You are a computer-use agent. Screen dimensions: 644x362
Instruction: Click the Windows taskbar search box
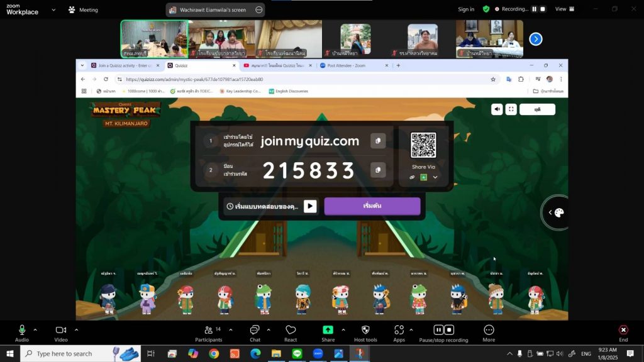click(80, 353)
